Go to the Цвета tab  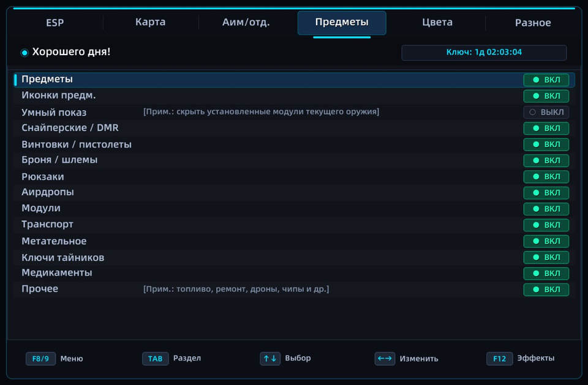click(437, 23)
